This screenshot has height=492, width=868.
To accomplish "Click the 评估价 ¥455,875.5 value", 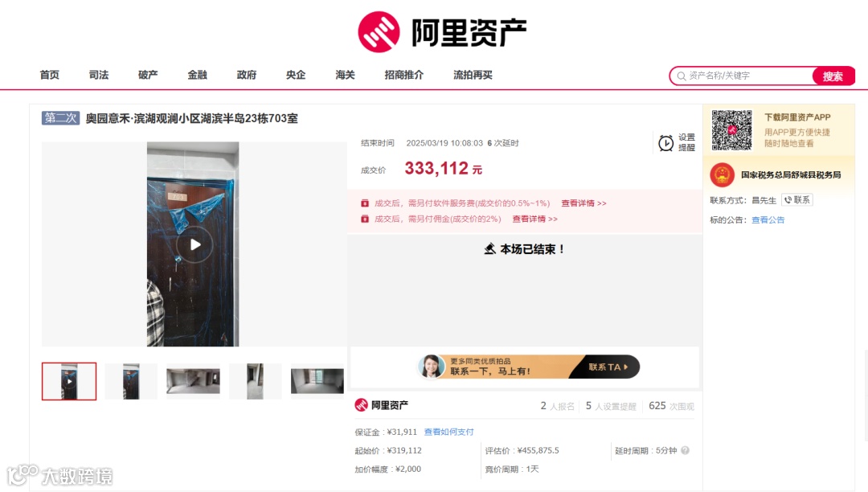I will [x=538, y=450].
